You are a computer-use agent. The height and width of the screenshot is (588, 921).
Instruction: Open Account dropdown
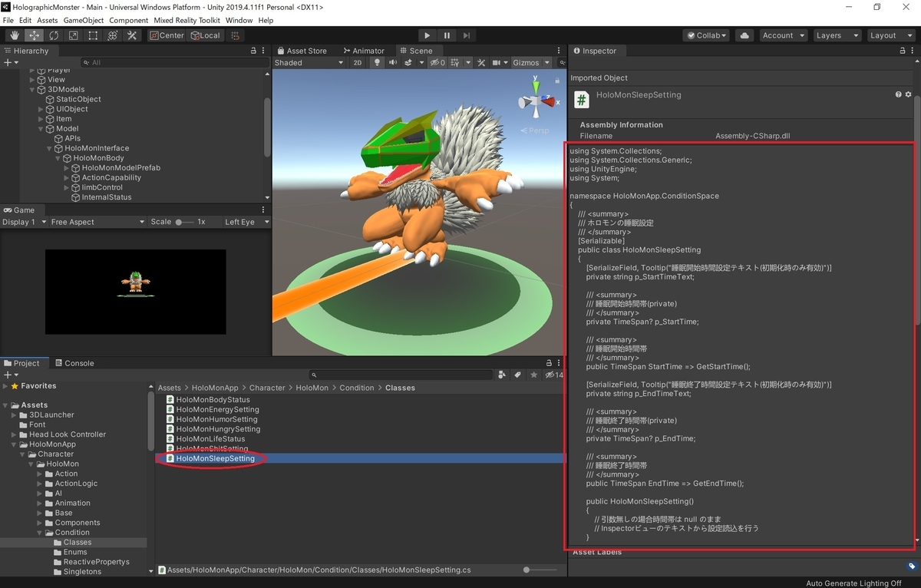[x=783, y=35]
